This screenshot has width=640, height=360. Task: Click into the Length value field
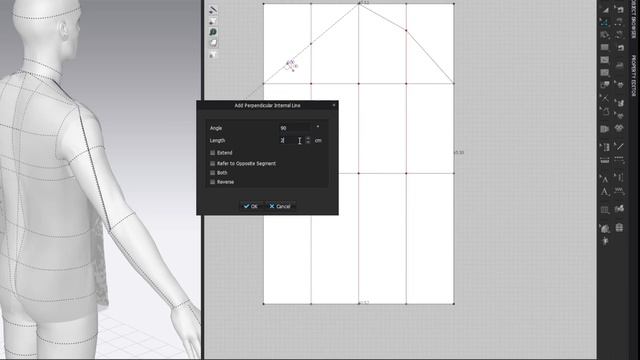pyautogui.click(x=292, y=140)
